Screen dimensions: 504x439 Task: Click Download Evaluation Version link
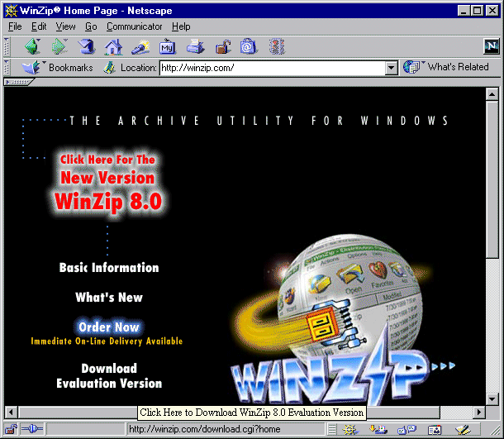109,376
